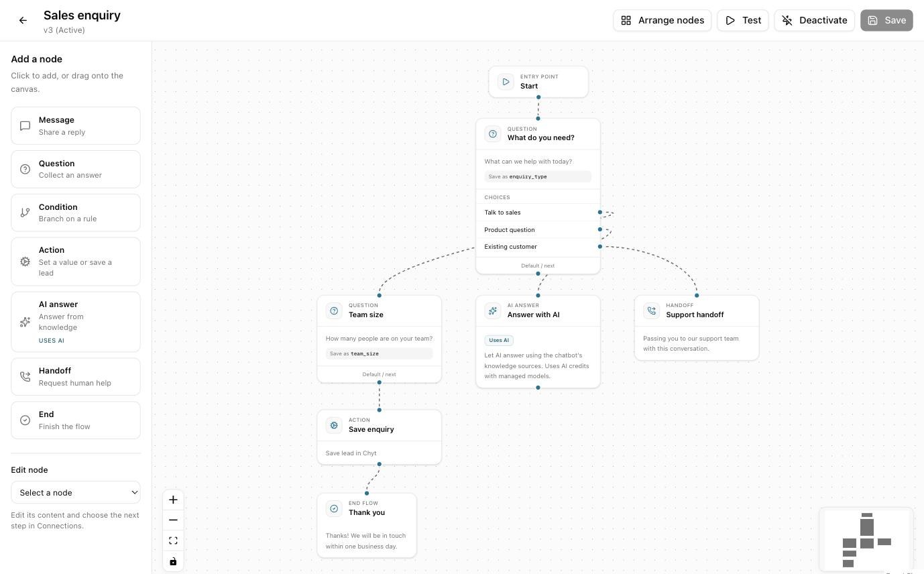Click the Support handoff phone icon
The height and width of the screenshot is (574, 924).
pos(651,310)
